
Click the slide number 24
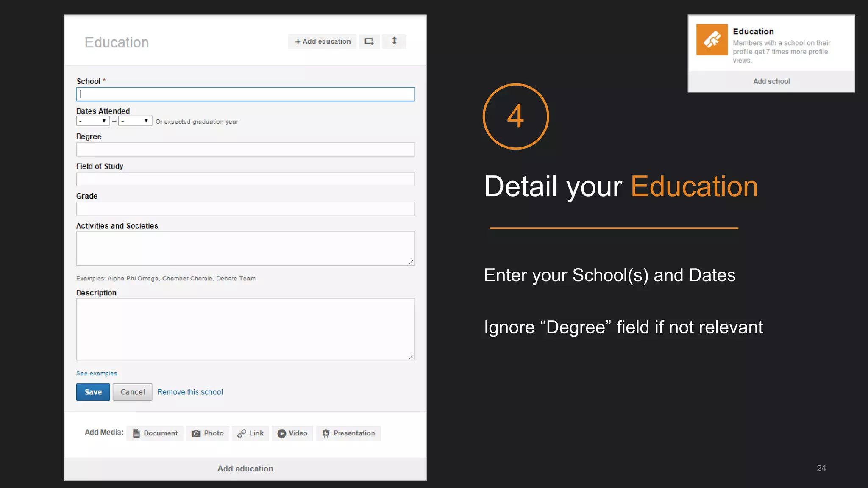(821, 468)
